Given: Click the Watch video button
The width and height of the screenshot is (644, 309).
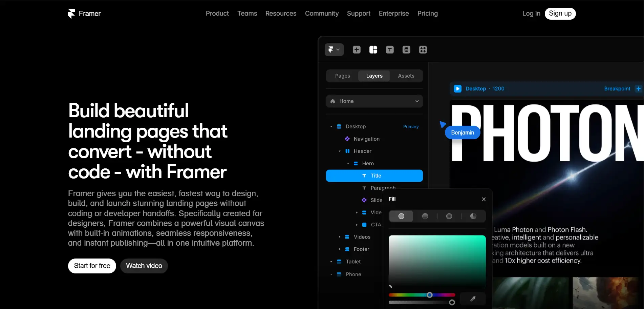Looking at the screenshot, I should [144, 266].
